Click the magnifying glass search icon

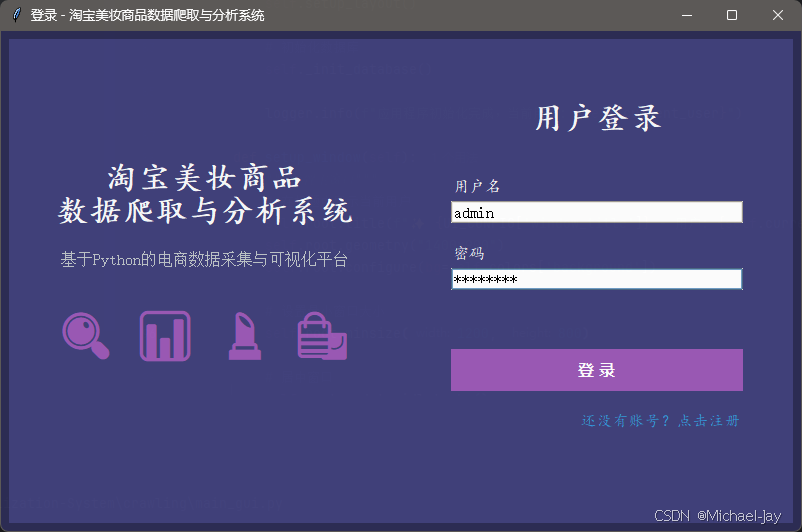[x=86, y=336]
